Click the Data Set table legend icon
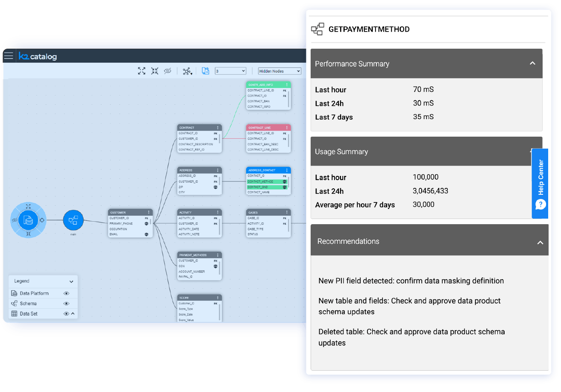 15,314
